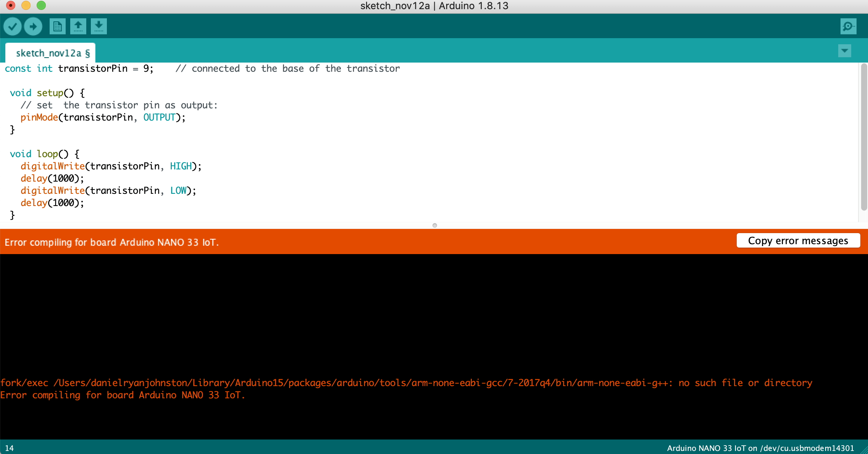Screen dimensions: 868x454
Task: Click Copy error messages button
Action: pos(798,241)
